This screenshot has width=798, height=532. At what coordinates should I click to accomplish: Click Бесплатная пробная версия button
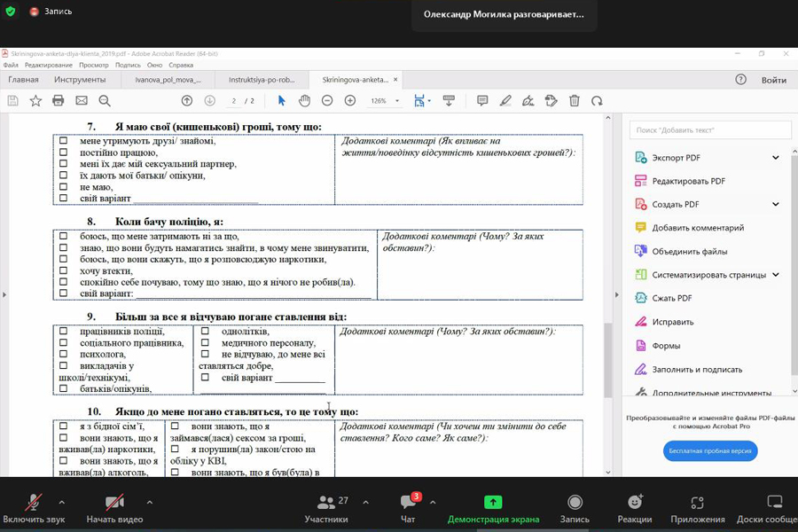click(710, 450)
